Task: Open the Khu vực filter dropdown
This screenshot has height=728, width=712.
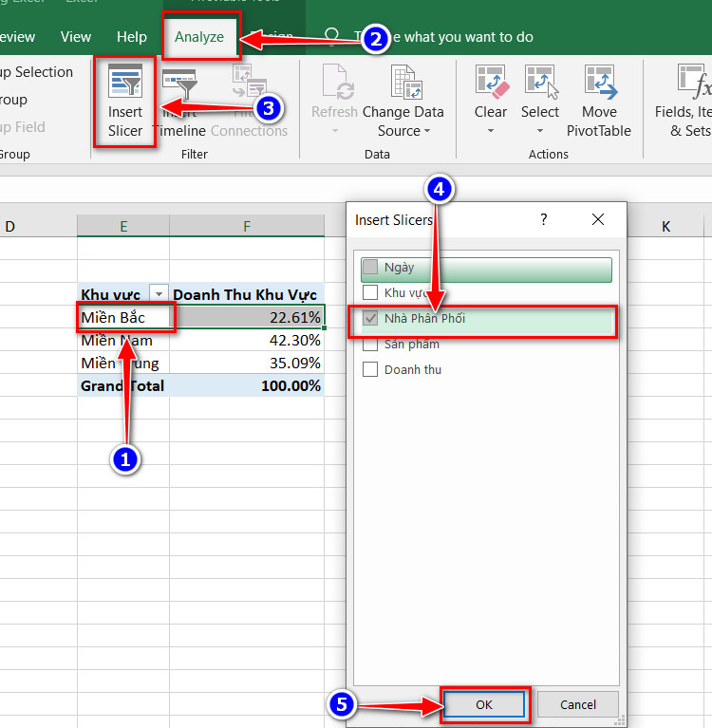Action: [x=159, y=293]
